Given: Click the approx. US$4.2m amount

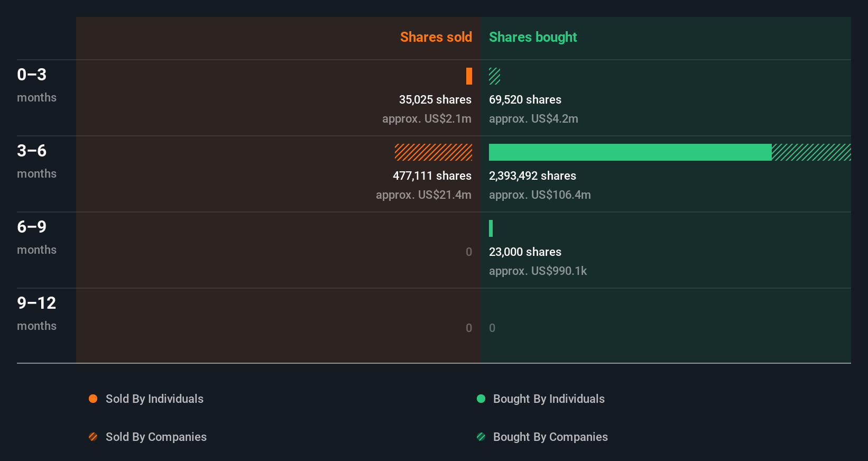Looking at the screenshot, I should (533, 119).
